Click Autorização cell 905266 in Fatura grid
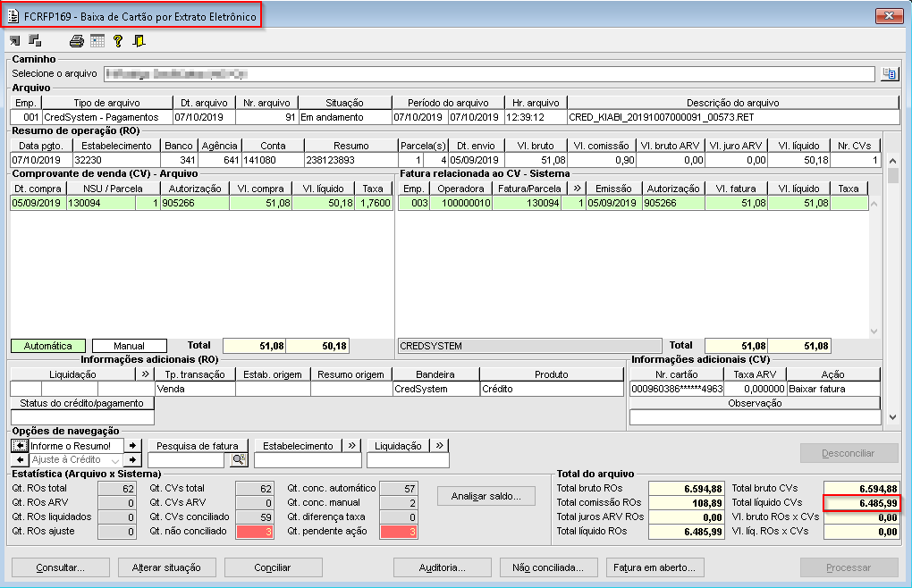Screen dimensions: 912x588 673,203
